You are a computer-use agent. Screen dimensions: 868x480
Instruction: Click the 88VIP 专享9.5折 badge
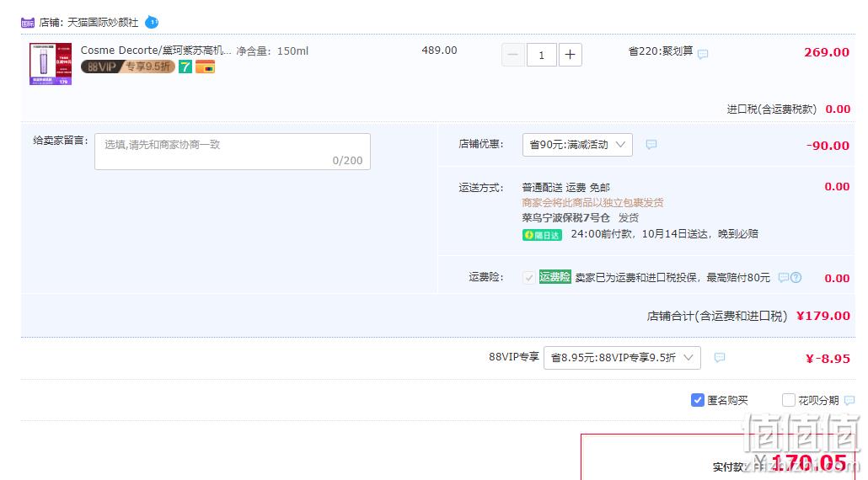tap(128, 67)
